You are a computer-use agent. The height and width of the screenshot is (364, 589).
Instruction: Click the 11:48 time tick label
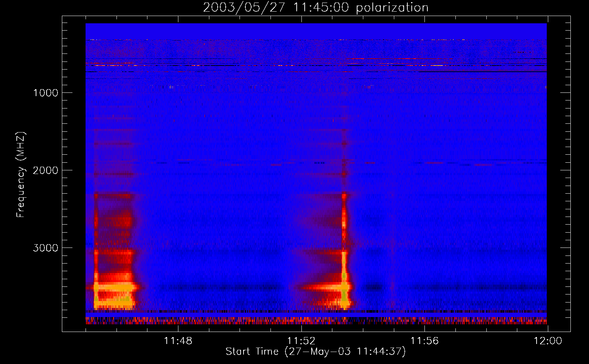pyautogui.click(x=178, y=341)
